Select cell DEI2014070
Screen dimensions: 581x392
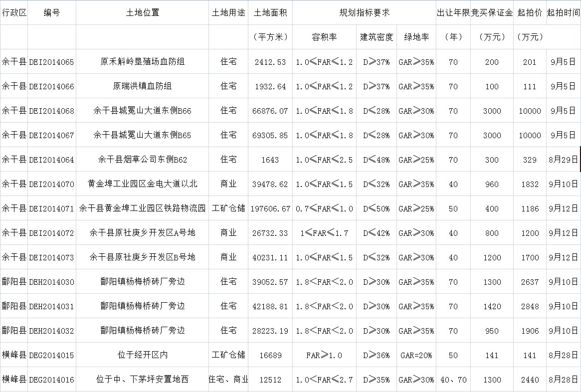[x=52, y=184]
